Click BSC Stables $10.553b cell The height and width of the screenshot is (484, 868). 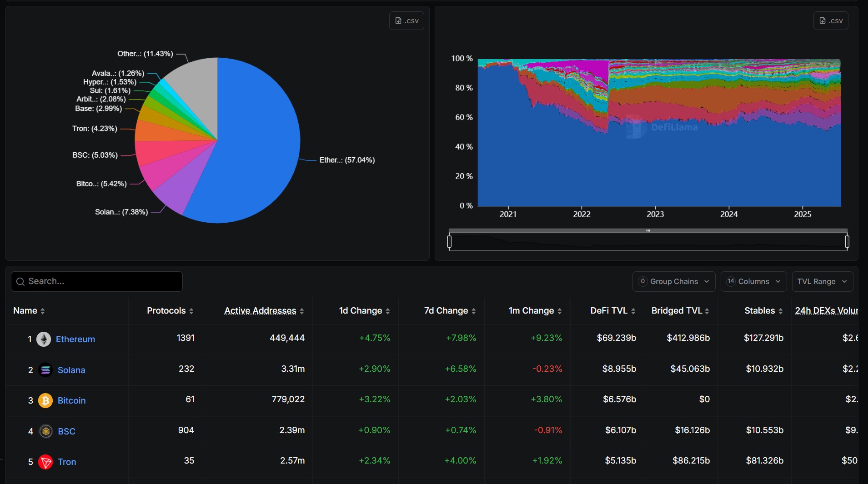(x=764, y=430)
